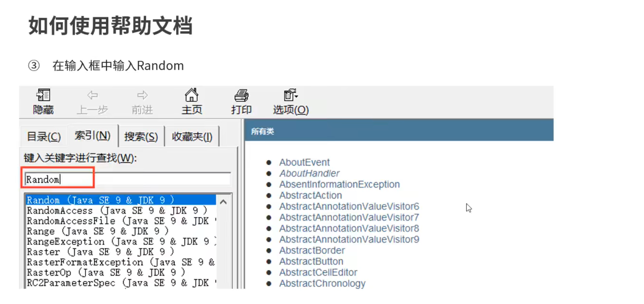Open the 选项(O) options icon

290,95
